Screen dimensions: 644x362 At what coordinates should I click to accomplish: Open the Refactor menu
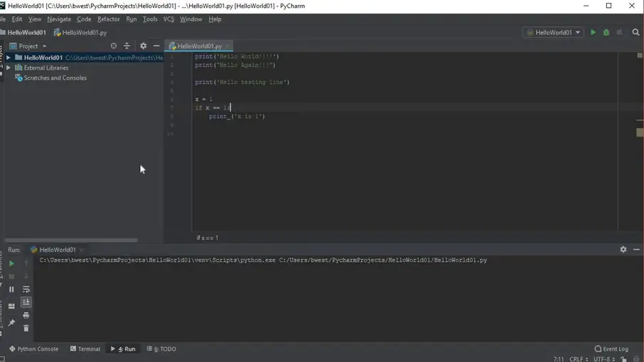(x=109, y=19)
